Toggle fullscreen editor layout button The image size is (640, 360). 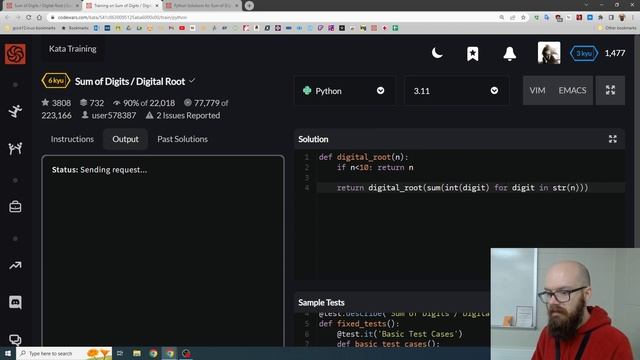610,90
